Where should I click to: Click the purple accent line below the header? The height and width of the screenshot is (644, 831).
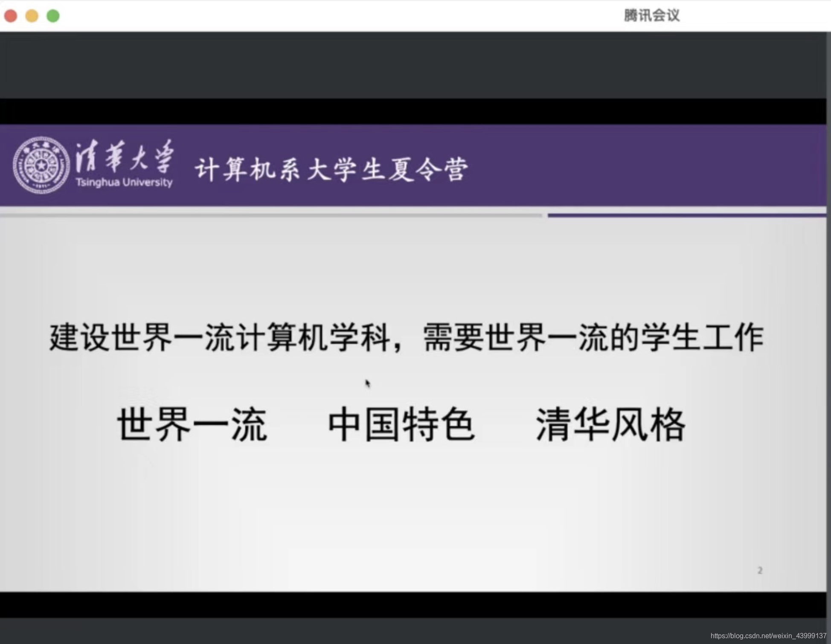(x=687, y=215)
